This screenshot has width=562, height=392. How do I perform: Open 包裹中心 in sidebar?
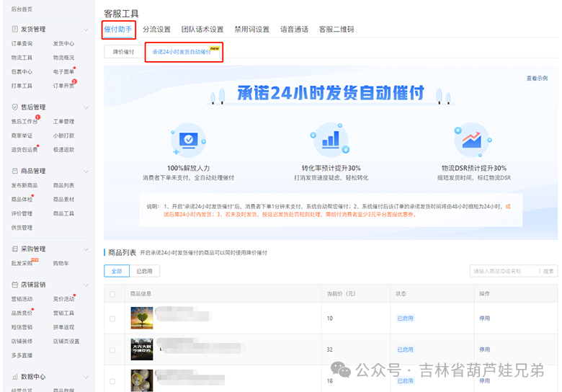coord(22,71)
